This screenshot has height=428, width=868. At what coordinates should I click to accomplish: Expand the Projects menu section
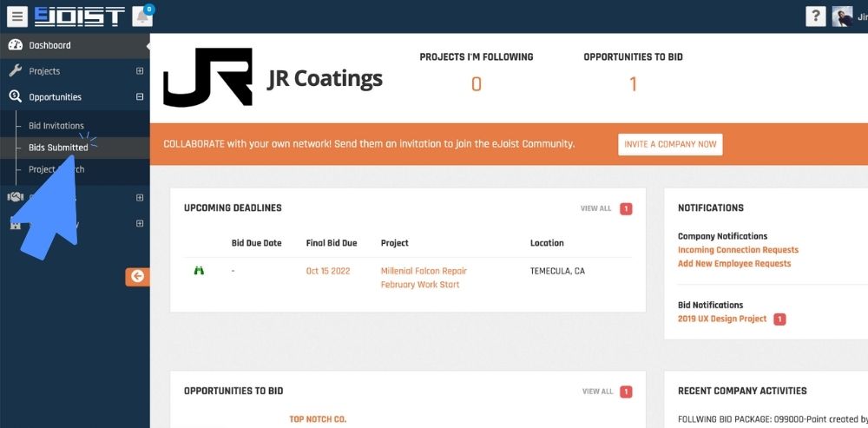140,71
